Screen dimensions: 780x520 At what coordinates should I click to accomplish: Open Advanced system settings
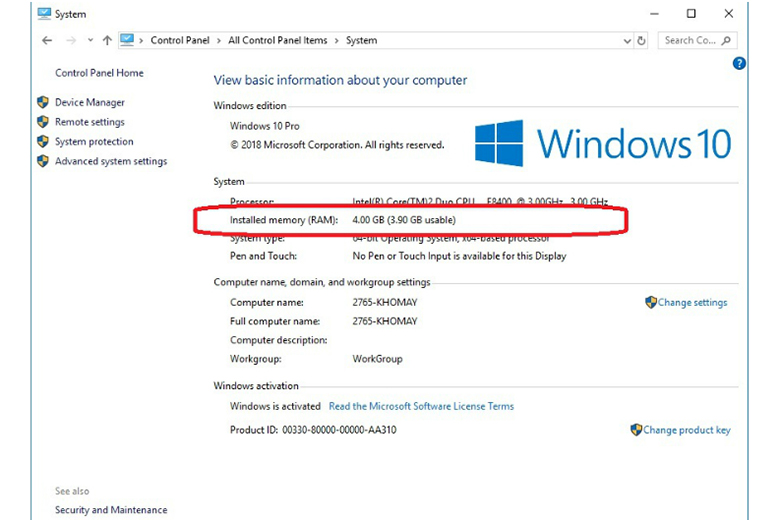pyautogui.click(x=110, y=161)
